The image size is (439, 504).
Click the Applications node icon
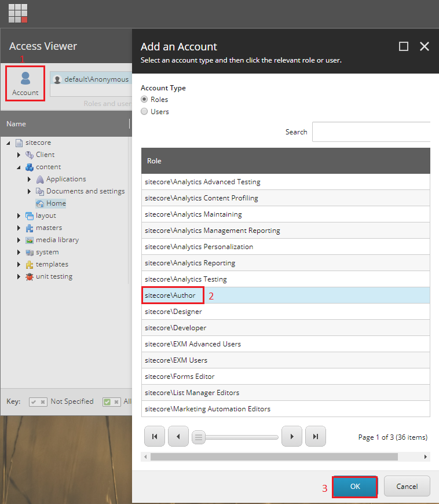pos(40,180)
